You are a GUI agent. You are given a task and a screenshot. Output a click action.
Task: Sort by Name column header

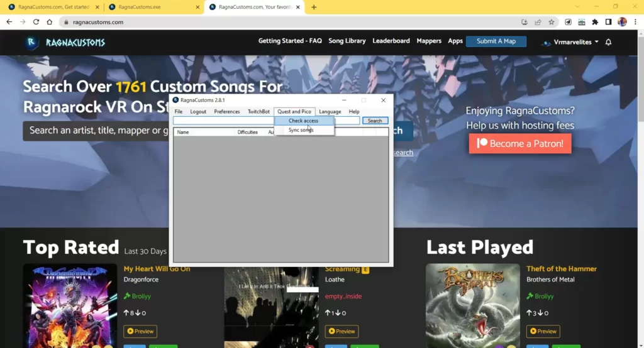[x=204, y=132]
